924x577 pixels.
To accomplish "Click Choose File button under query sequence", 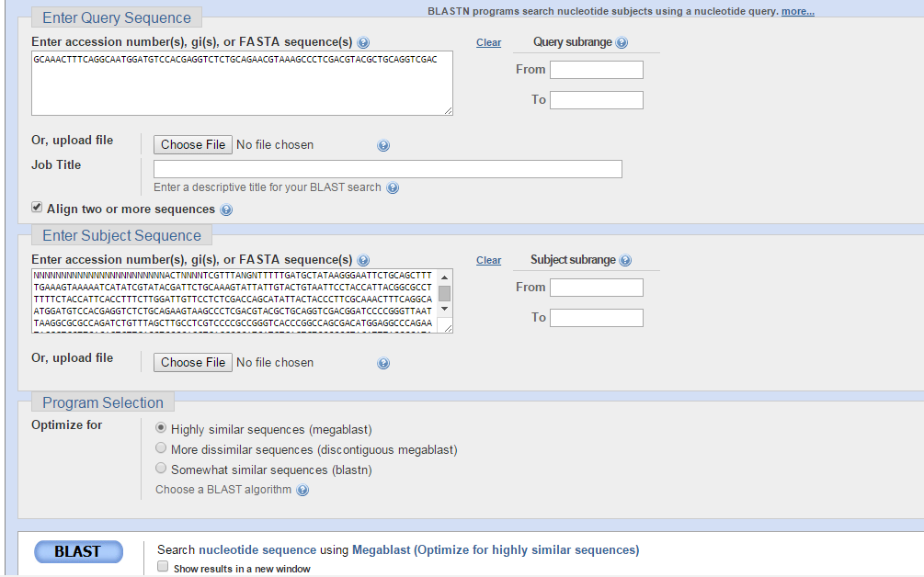I will (x=193, y=145).
